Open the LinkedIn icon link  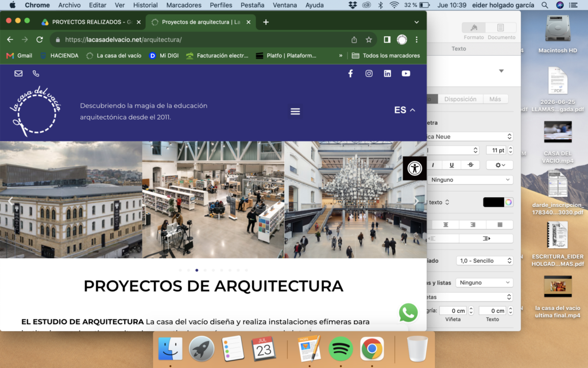(x=388, y=74)
